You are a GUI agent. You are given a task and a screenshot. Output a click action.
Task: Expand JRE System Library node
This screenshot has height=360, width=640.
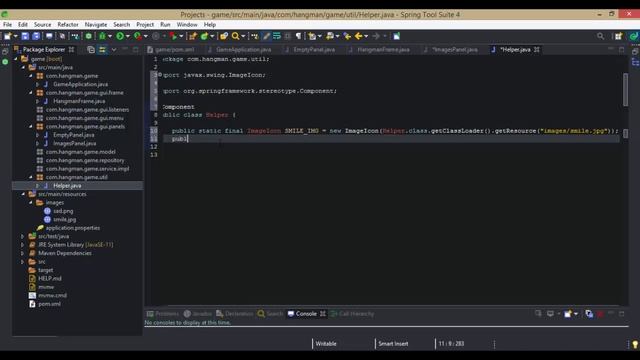coord(23,245)
